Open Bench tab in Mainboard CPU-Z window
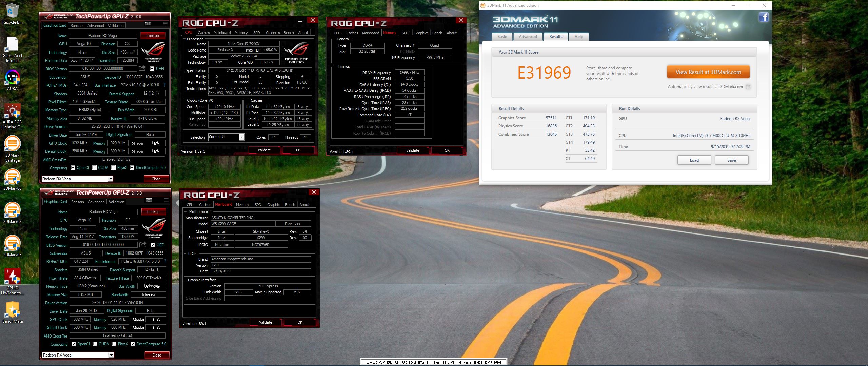The height and width of the screenshot is (366, 868). (x=290, y=205)
